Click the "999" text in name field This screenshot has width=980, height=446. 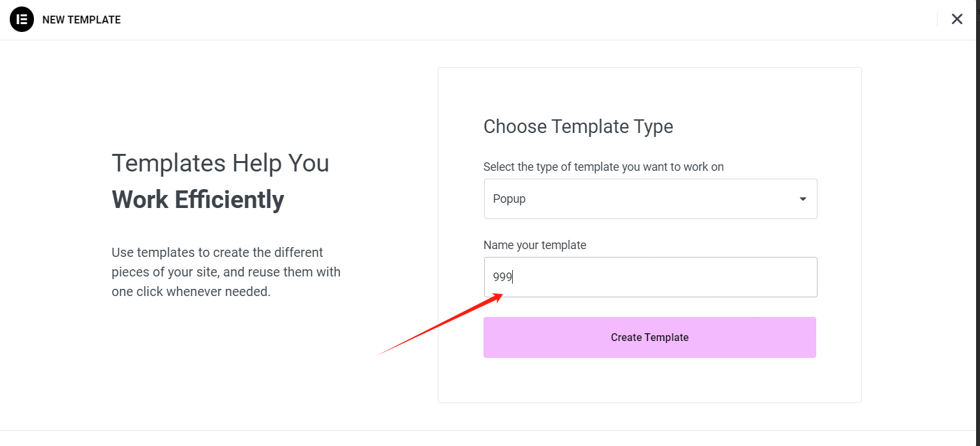pyautogui.click(x=502, y=277)
